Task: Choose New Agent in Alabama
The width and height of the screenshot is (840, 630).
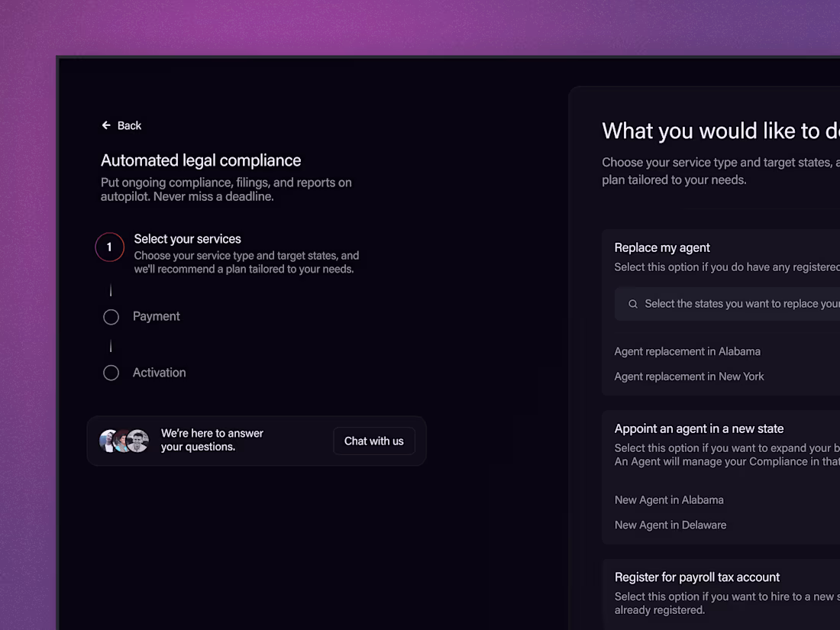Action: [669, 500]
